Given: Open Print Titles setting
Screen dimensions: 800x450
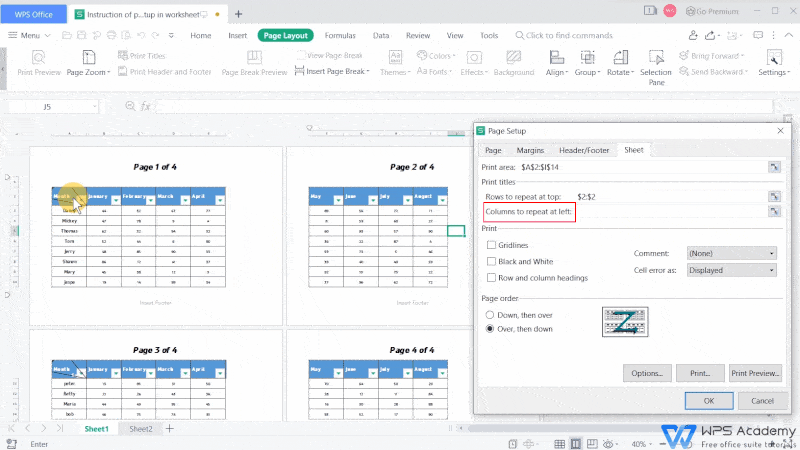Looking at the screenshot, I should (x=142, y=56).
